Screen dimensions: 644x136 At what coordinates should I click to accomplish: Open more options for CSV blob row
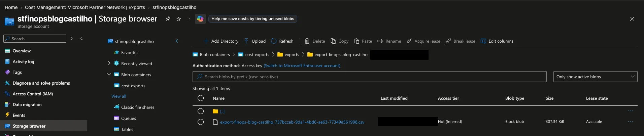click(631, 122)
